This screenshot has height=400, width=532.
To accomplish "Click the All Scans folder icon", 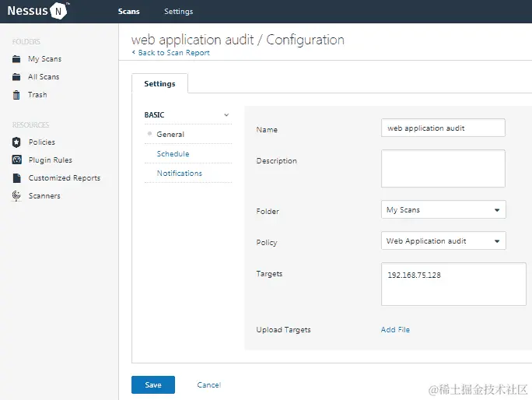I will tap(16, 77).
